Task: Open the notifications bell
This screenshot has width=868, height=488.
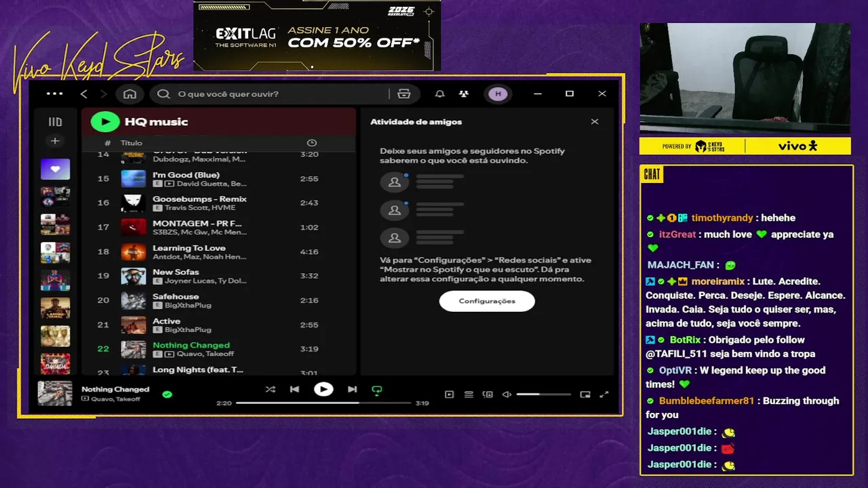Action: [440, 94]
